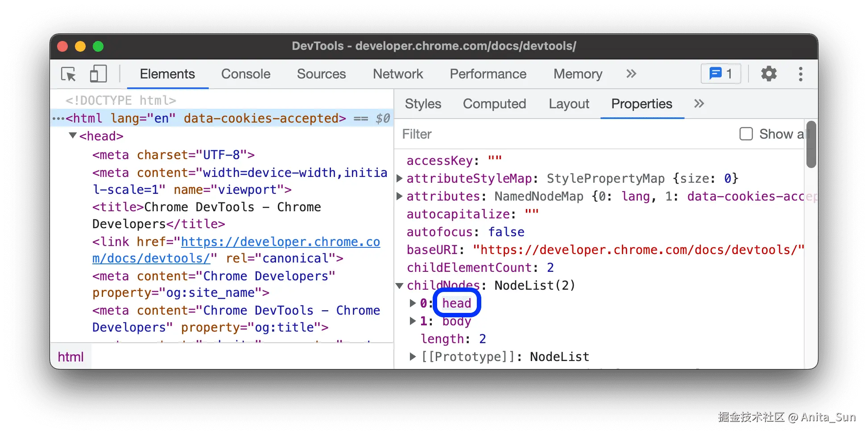Click the autocapitalize property row
The image size is (868, 435).
473,214
